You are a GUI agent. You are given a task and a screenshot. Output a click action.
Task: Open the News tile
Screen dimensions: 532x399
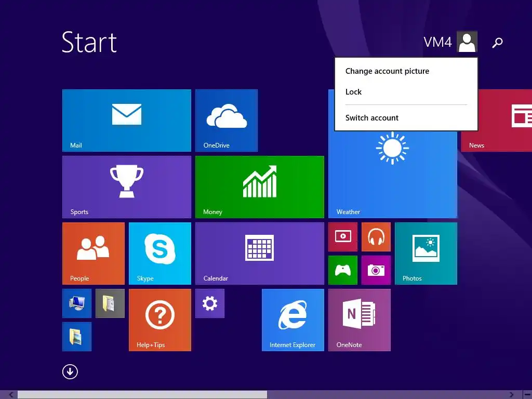click(x=496, y=120)
